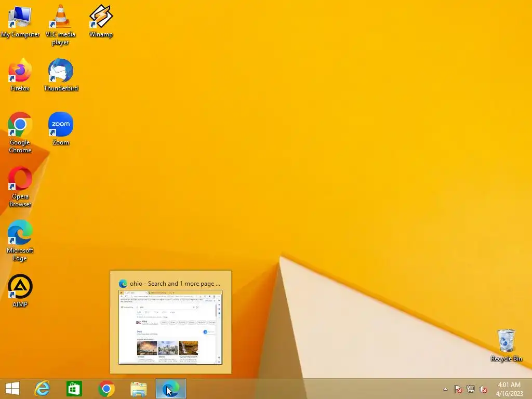Launch Internet Explorer from the taskbar
This screenshot has height=399, width=532.
click(43, 389)
